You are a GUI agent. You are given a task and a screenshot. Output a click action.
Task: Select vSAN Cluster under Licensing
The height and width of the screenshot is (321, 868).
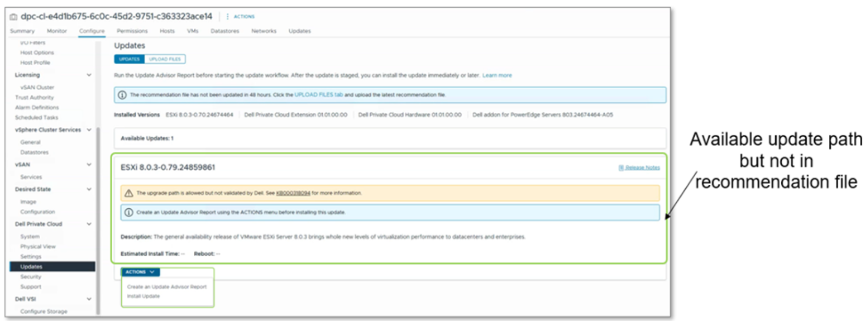[37, 88]
